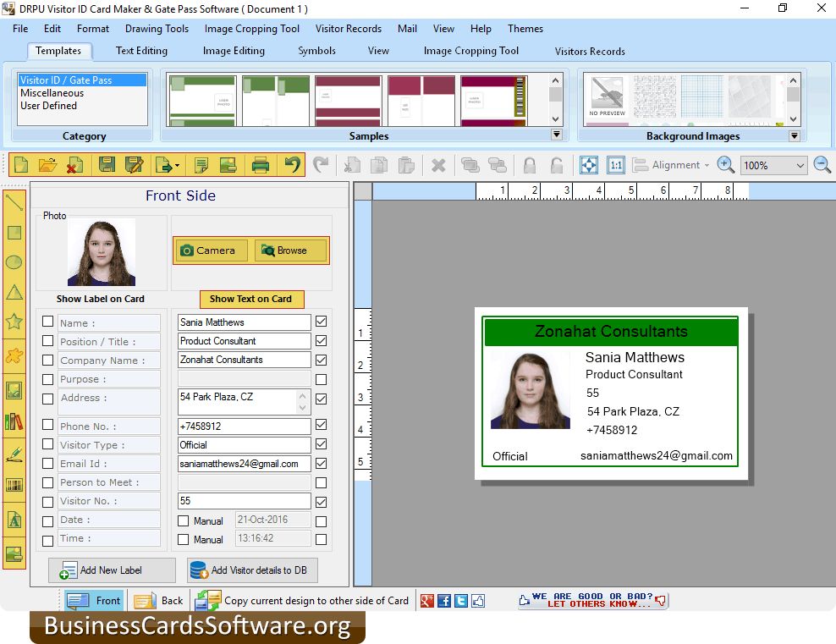
Task: Enable the Name label checkbox
Action: (48, 322)
